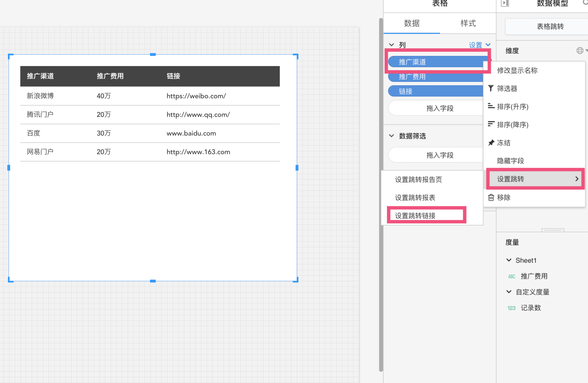Click descending sort icon
588x383 pixels.
[491, 124]
